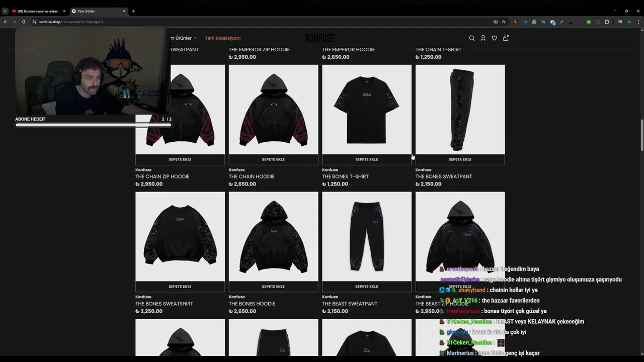
Task: Click the green G Grammarly-style extension
Action: [534, 22]
